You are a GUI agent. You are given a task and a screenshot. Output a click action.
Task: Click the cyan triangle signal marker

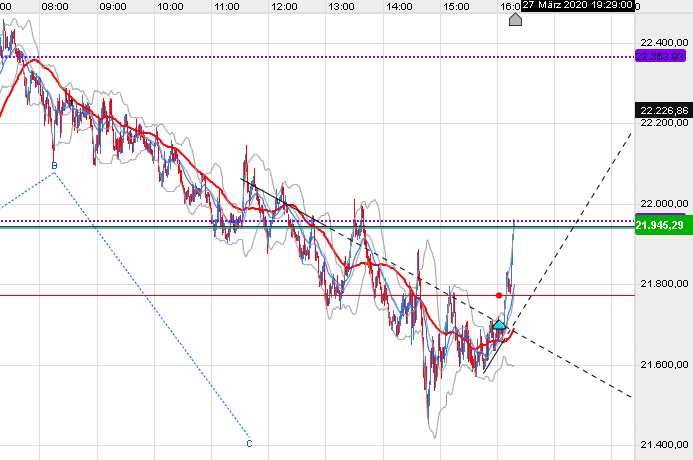coord(499,325)
